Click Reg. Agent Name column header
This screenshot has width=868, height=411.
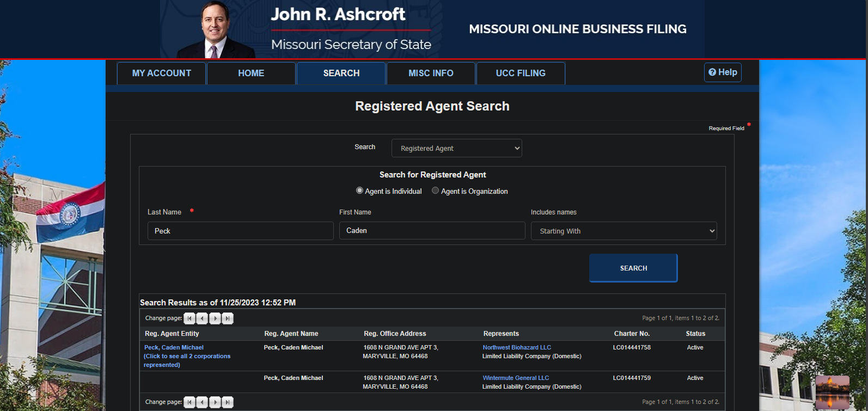(x=291, y=334)
